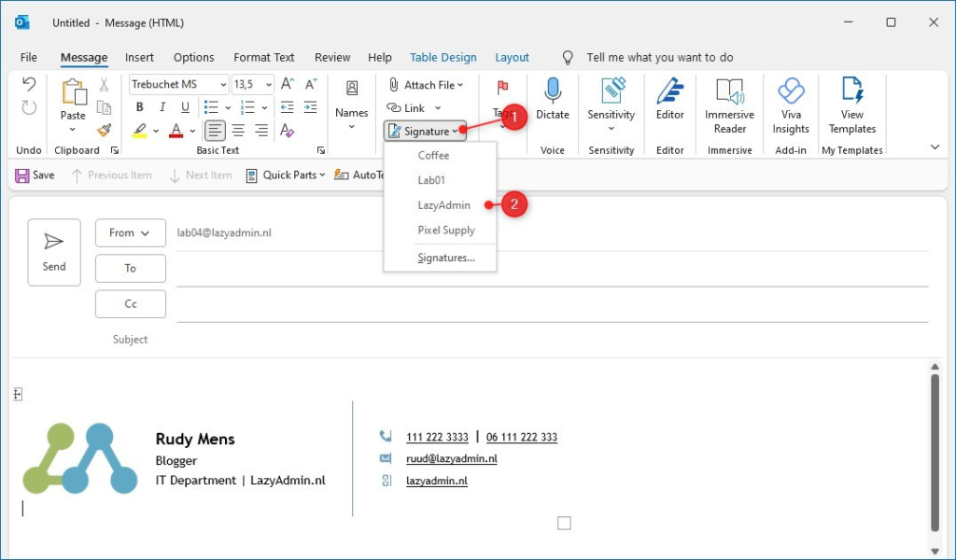Click Outlook app icon in title bar
956x560 pixels.
pos(22,22)
